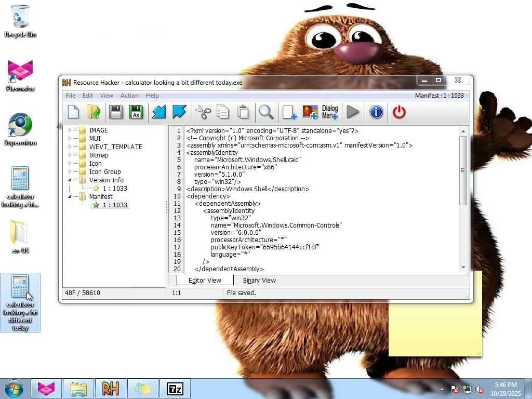Viewport: 532px width, 399px height.
Task: Click the Add new resource page icon
Action: click(289, 112)
